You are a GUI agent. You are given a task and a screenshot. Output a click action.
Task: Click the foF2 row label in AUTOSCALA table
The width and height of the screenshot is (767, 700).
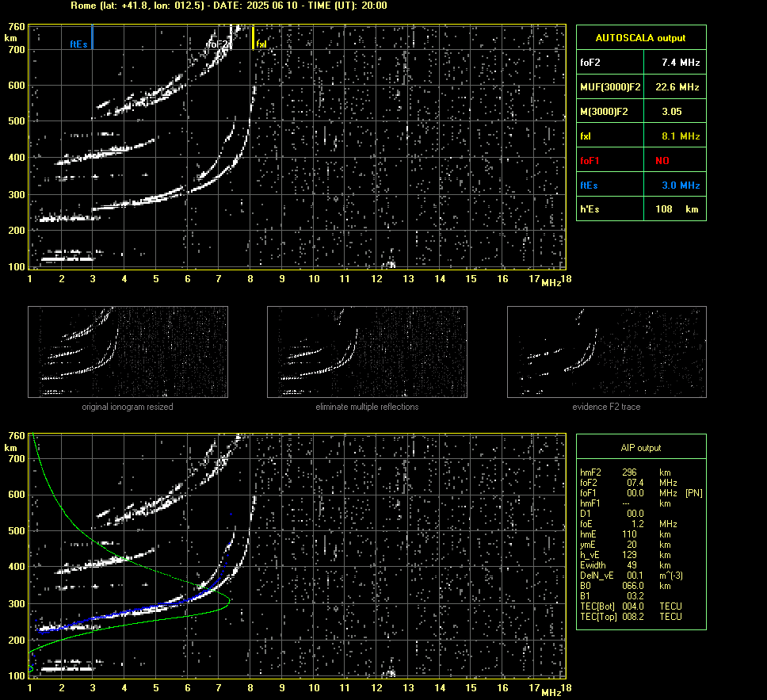click(590, 63)
